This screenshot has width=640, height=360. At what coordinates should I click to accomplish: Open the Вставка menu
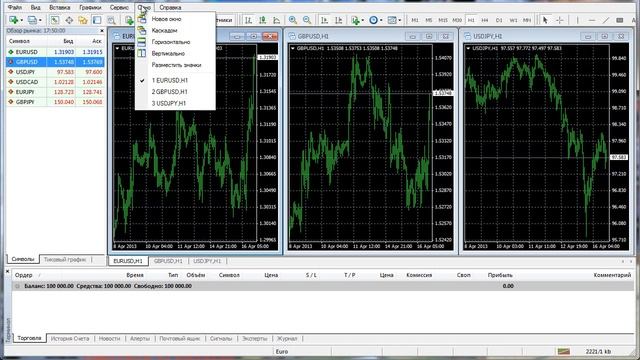click(60, 7)
